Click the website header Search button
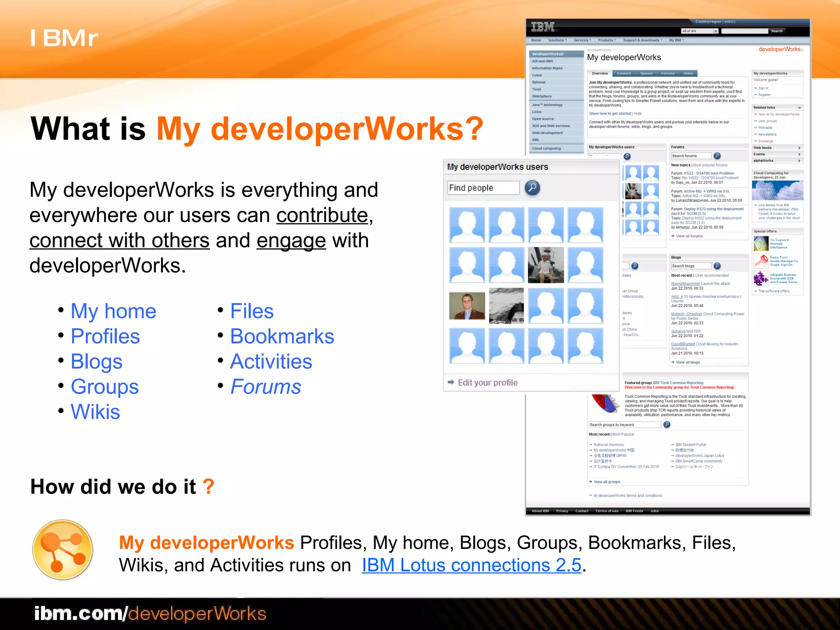The image size is (840, 630). (x=776, y=31)
